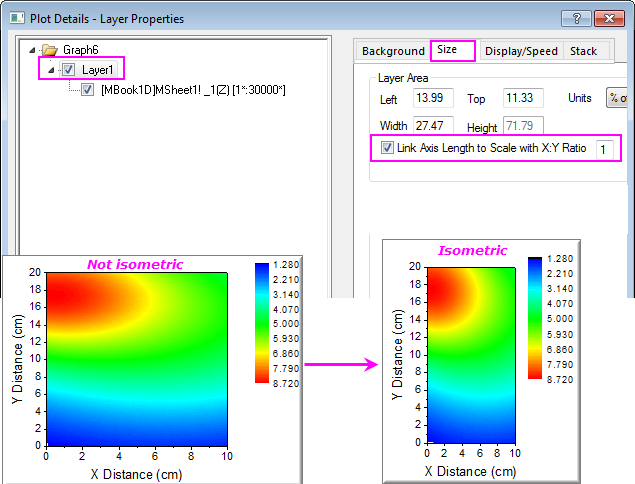The image size is (635, 484).
Task: Select the Stack tab
Action: (583, 51)
